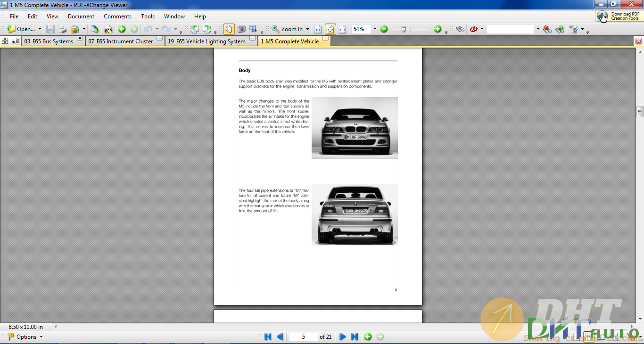Open the 54% zoom level dropdown
The image size is (644, 344).
click(x=375, y=29)
